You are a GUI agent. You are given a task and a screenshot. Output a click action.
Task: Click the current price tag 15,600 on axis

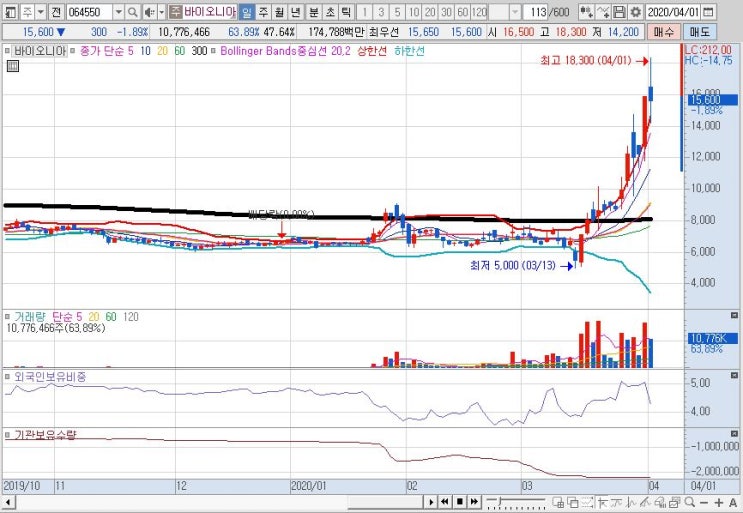(713, 100)
